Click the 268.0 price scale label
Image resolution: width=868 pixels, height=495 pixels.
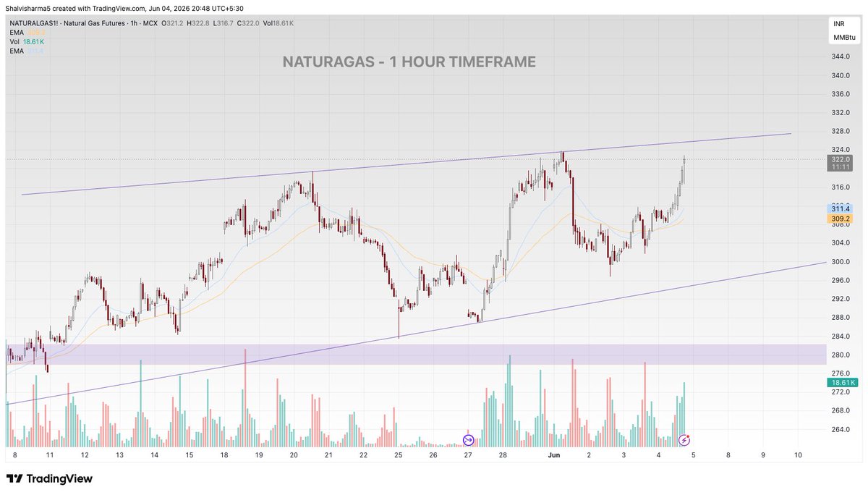tap(841, 411)
